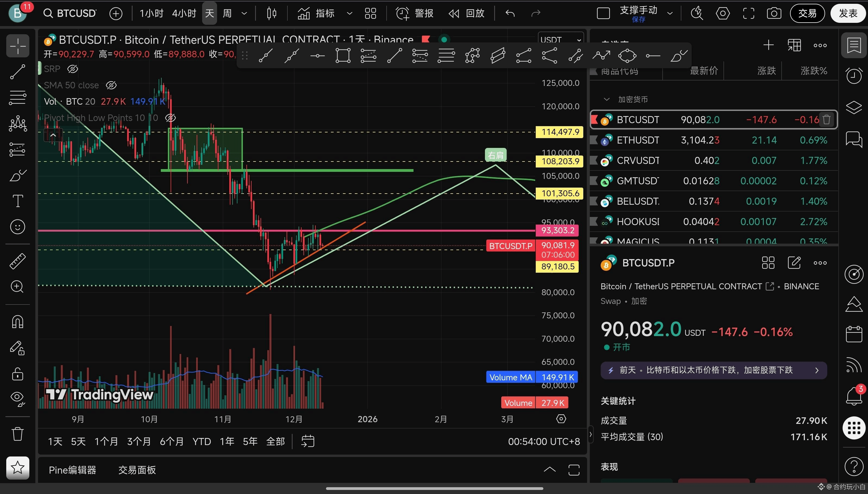This screenshot has width=868, height=494.
Task: Select the trend line drawing tool
Action: pyautogui.click(x=18, y=72)
